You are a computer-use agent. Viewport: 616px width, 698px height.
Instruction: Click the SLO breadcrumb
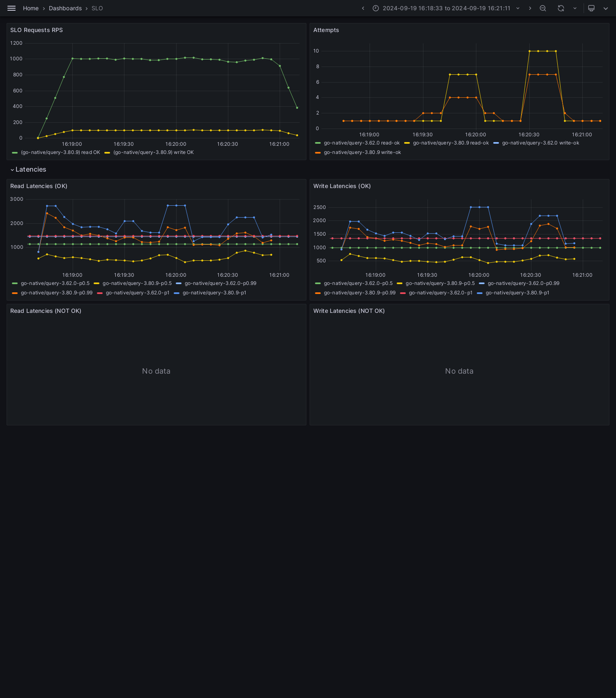tap(97, 8)
